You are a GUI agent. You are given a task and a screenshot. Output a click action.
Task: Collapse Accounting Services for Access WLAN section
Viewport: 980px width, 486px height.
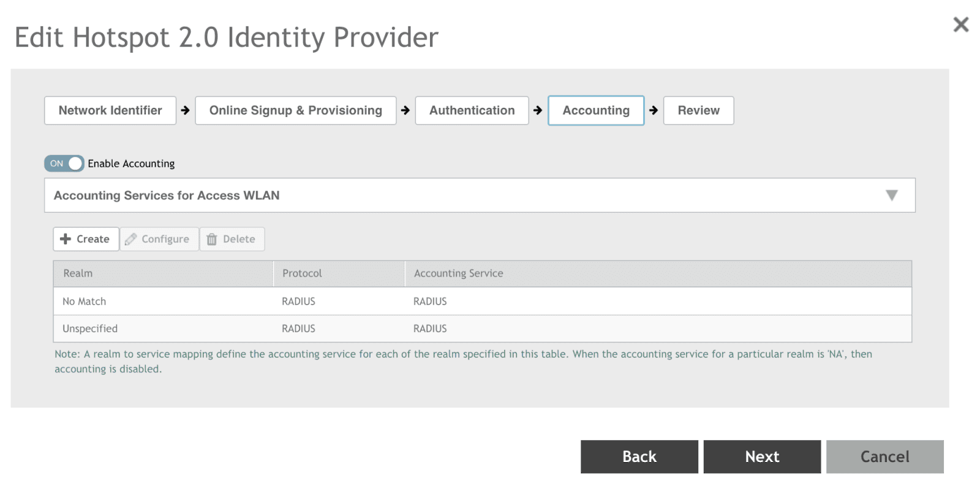pyautogui.click(x=480, y=196)
